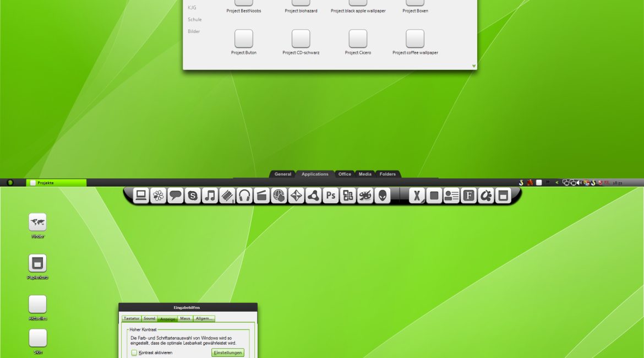Click the Einstellungen button

pyautogui.click(x=228, y=352)
